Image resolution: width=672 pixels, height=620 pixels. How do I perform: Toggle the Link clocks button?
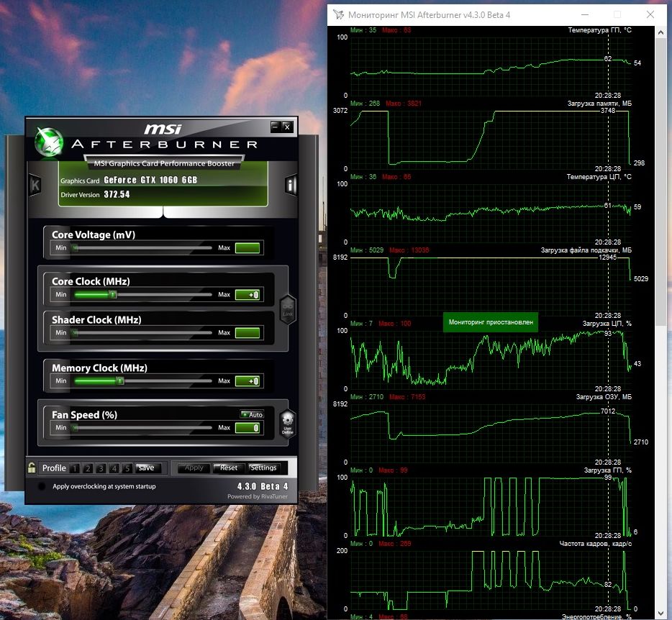click(288, 309)
